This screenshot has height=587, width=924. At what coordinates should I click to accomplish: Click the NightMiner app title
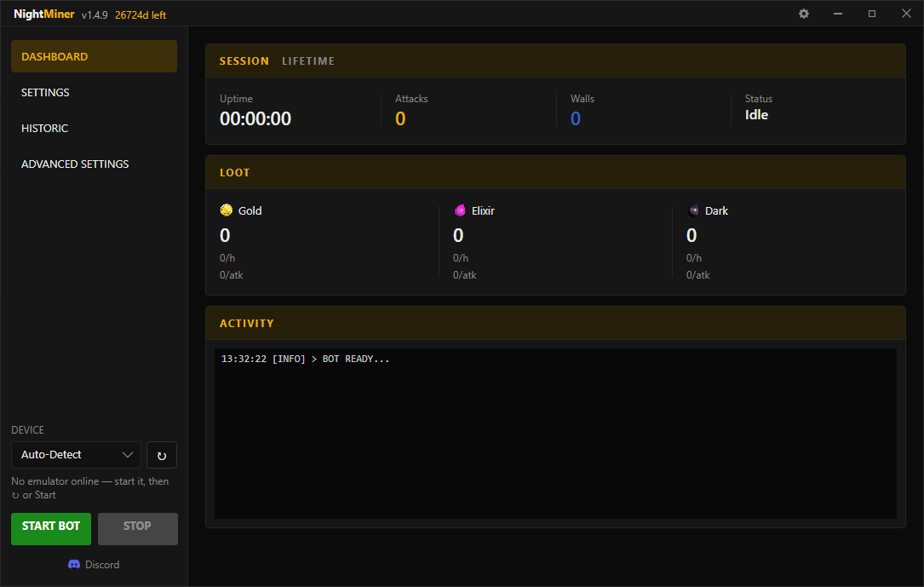click(44, 14)
